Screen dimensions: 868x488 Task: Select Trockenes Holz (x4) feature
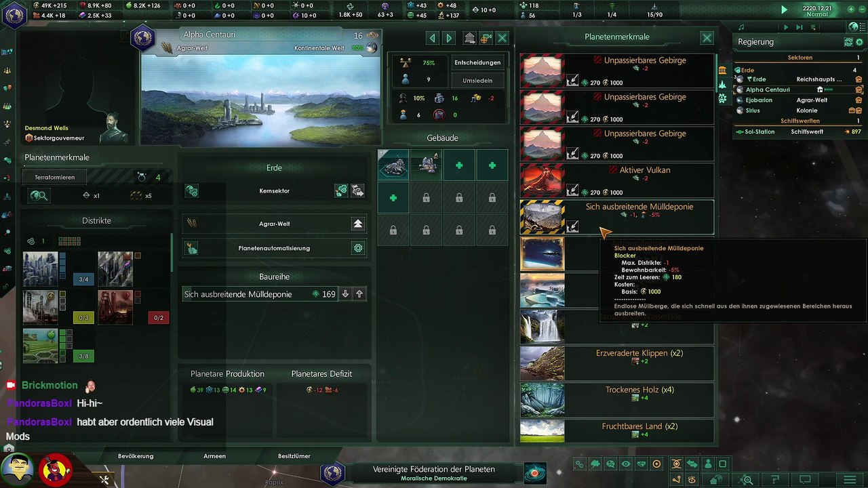pyautogui.click(x=617, y=399)
